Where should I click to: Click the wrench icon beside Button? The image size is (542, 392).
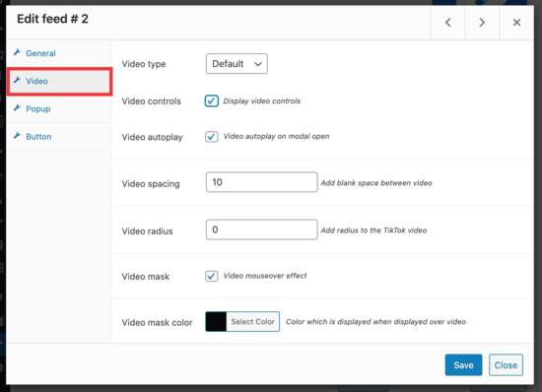(x=17, y=136)
